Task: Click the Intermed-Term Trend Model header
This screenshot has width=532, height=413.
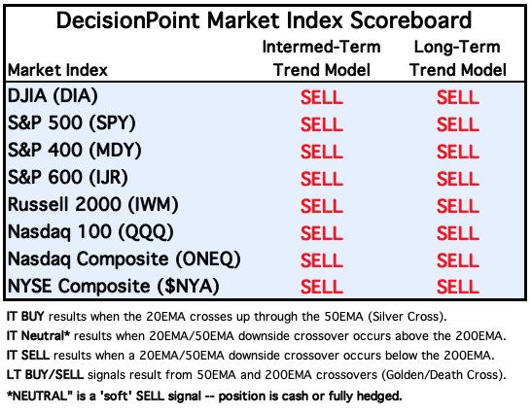Action: click(321, 58)
